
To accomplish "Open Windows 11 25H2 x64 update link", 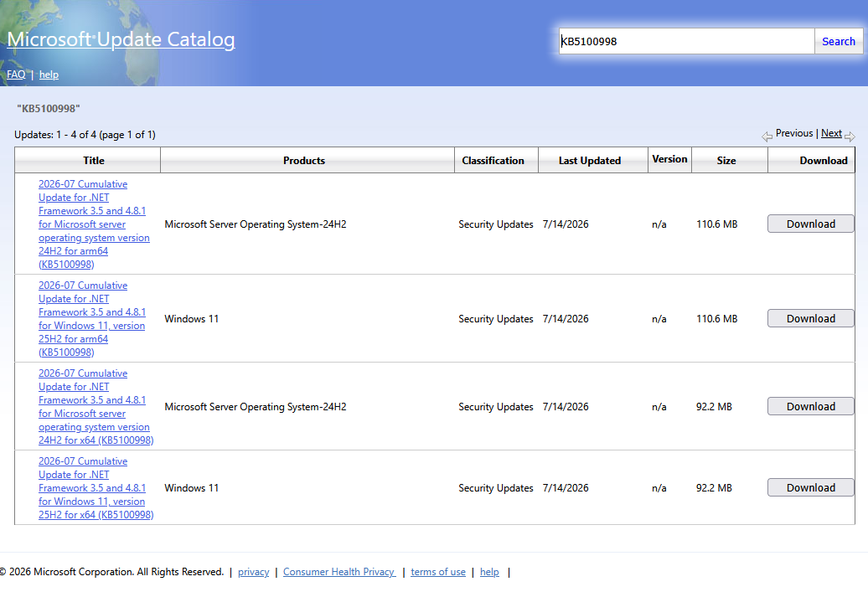I will coord(96,488).
